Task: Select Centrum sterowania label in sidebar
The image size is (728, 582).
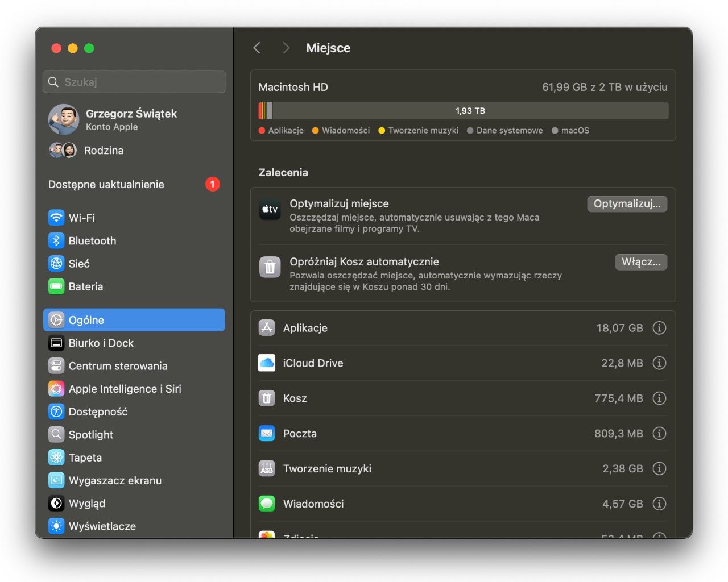Action: point(118,366)
